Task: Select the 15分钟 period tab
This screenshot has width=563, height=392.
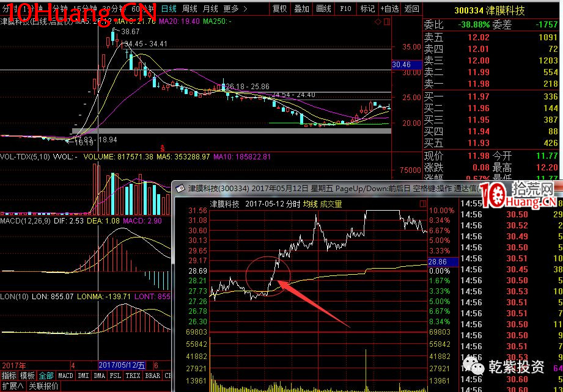Action: [x=85, y=9]
